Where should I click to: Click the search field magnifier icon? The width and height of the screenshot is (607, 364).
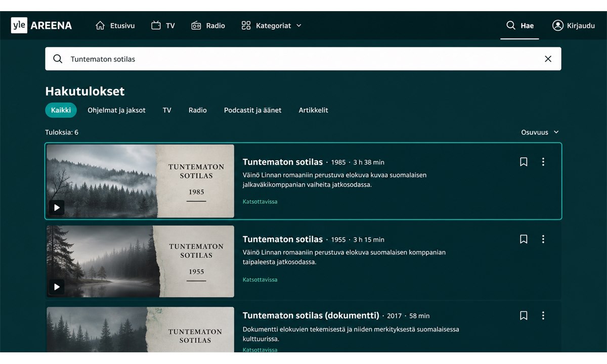tap(58, 59)
